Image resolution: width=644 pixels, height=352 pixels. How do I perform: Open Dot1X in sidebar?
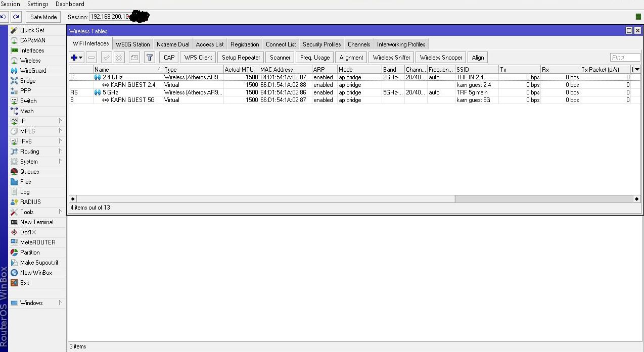pyautogui.click(x=28, y=232)
